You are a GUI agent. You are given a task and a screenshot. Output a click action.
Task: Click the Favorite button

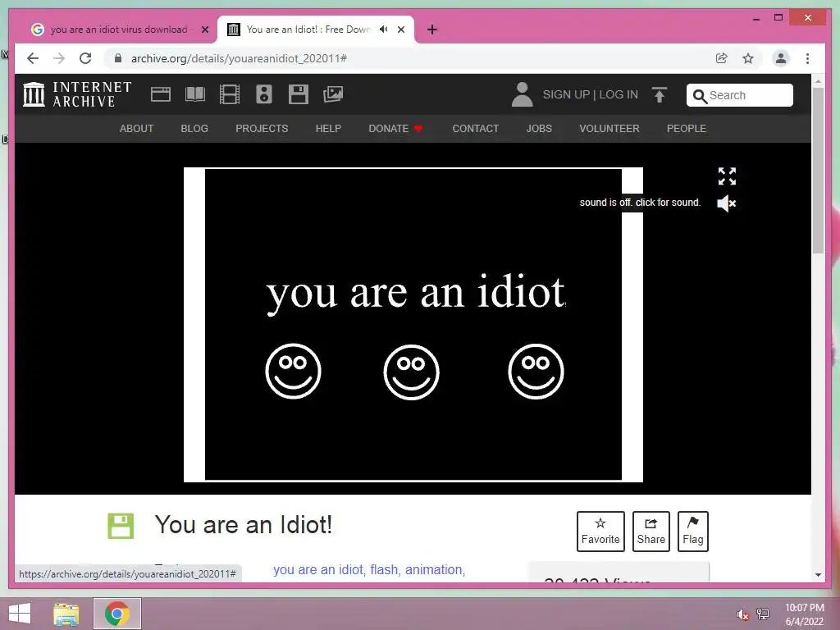[600, 532]
